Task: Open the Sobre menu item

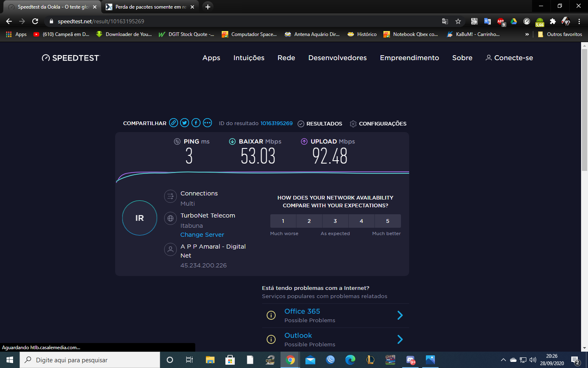Action: 462,58
